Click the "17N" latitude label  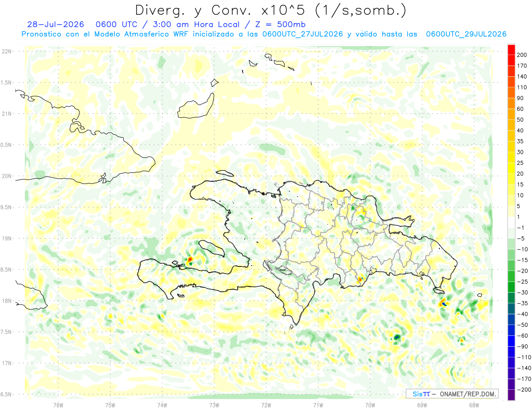7,363
